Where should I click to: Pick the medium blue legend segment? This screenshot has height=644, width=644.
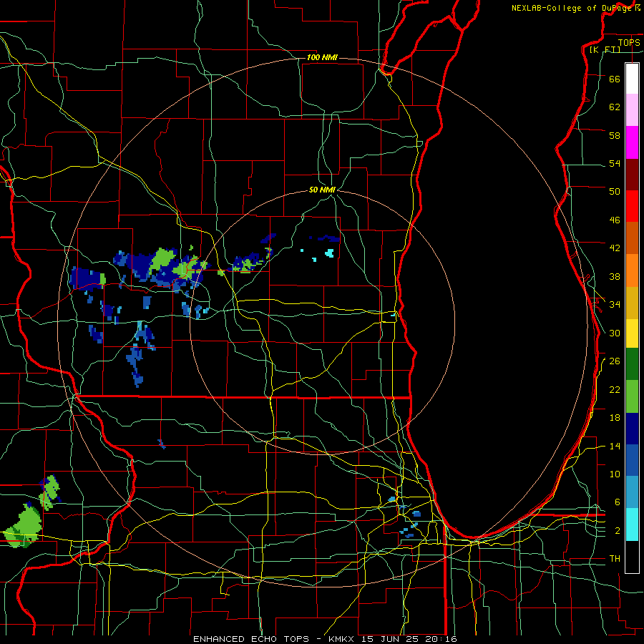point(632,461)
